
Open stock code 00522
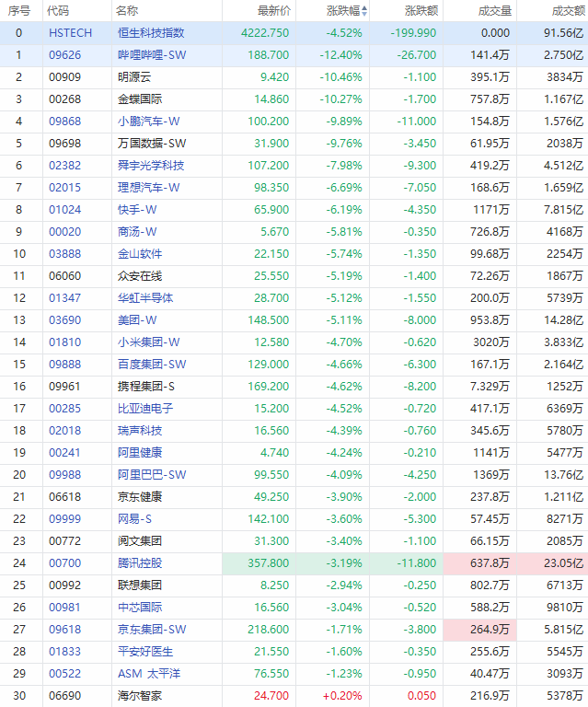(65, 674)
